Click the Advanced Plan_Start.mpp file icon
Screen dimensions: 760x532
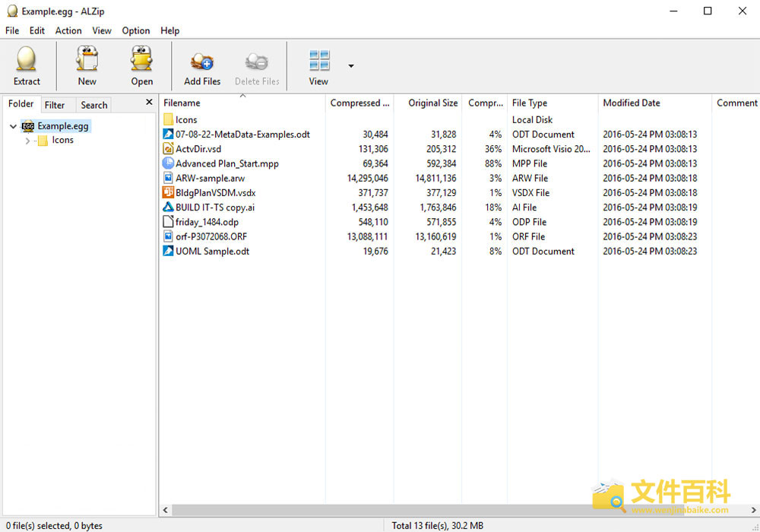[x=168, y=163]
